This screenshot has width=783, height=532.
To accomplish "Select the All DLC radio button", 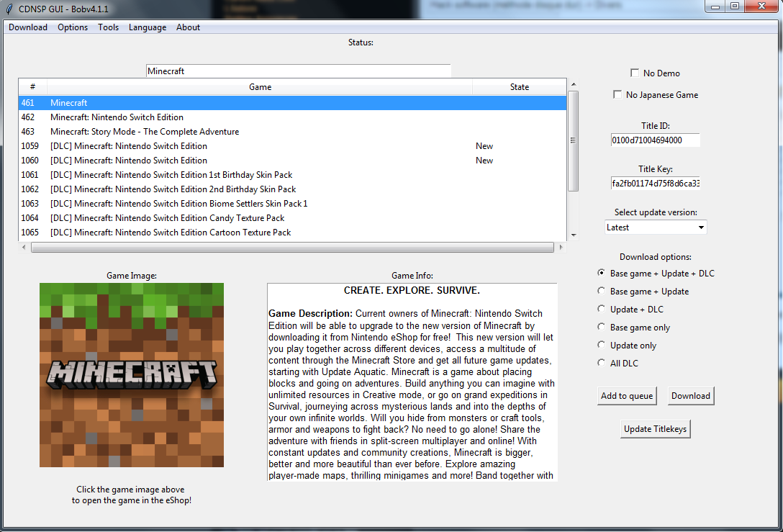I will coord(602,363).
